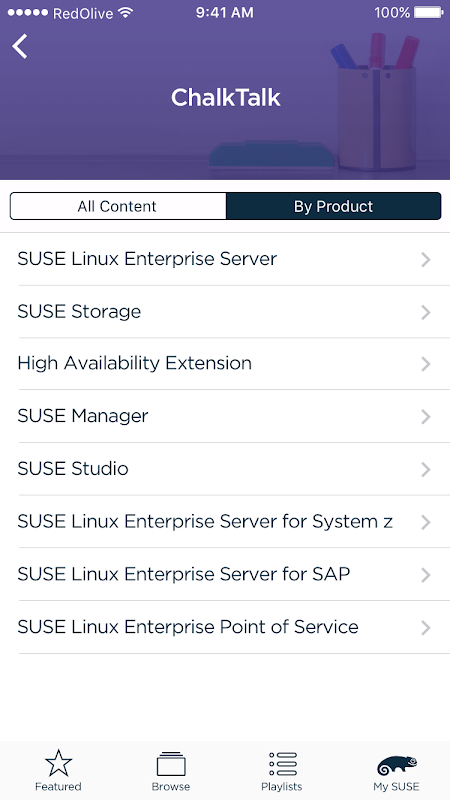The image size is (450, 800).
Task: Expand the SUSE Manager chevron
Action: pyautogui.click(x=426, y=417)
